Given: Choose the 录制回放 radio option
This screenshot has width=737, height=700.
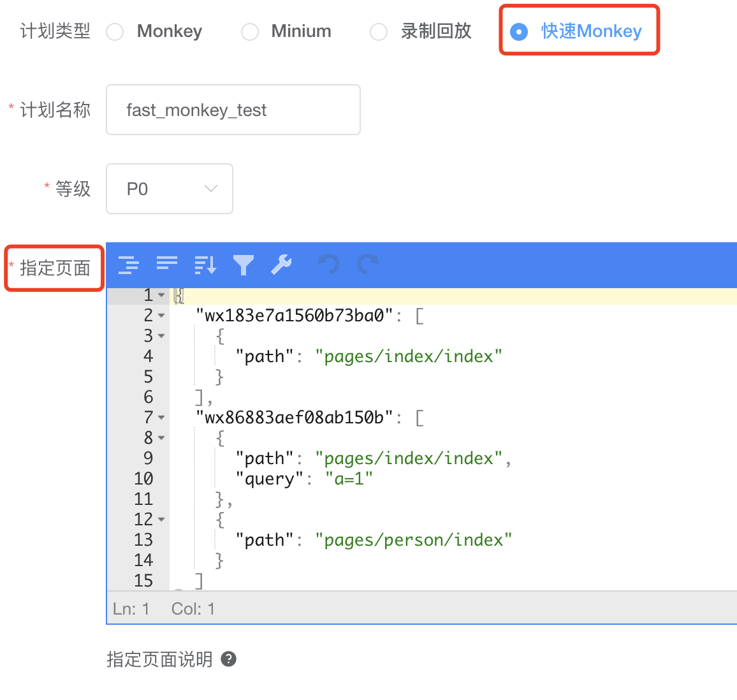Looking at the screenshot, I should point(379,32).
